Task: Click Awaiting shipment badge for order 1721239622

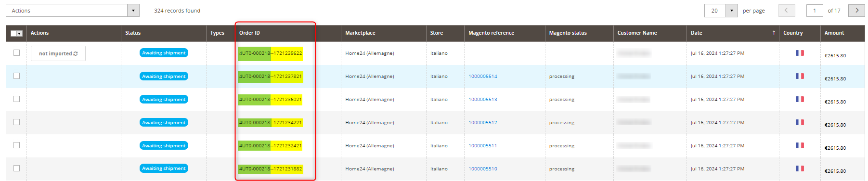Action: pyautogui.click(x=164, y=53)
